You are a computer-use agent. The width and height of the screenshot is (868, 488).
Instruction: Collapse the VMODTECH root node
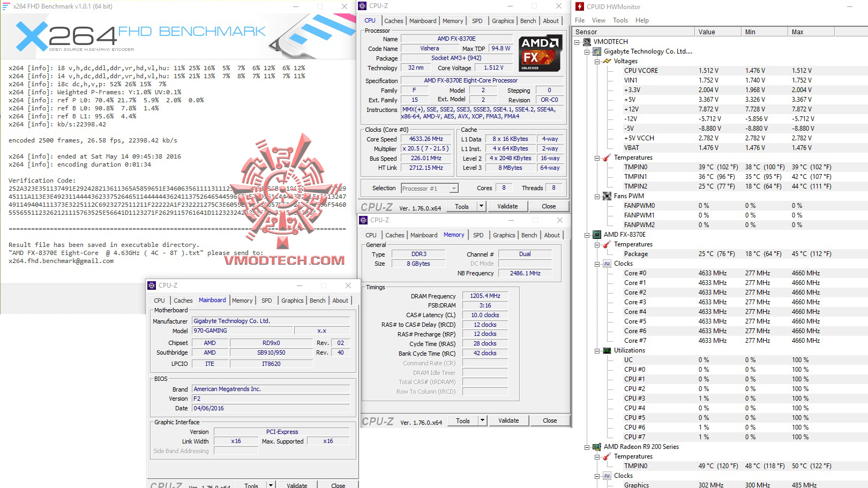(x=577, y=42)
